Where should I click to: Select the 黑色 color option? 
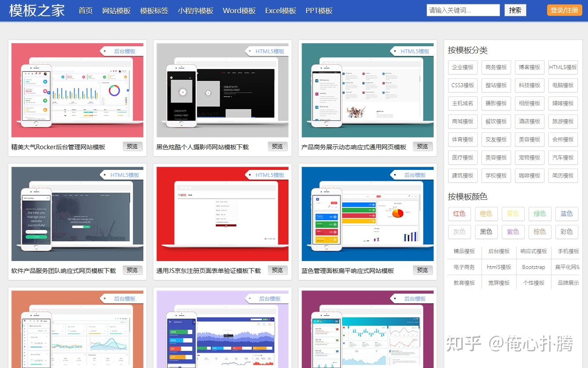[x=486, y=232]
